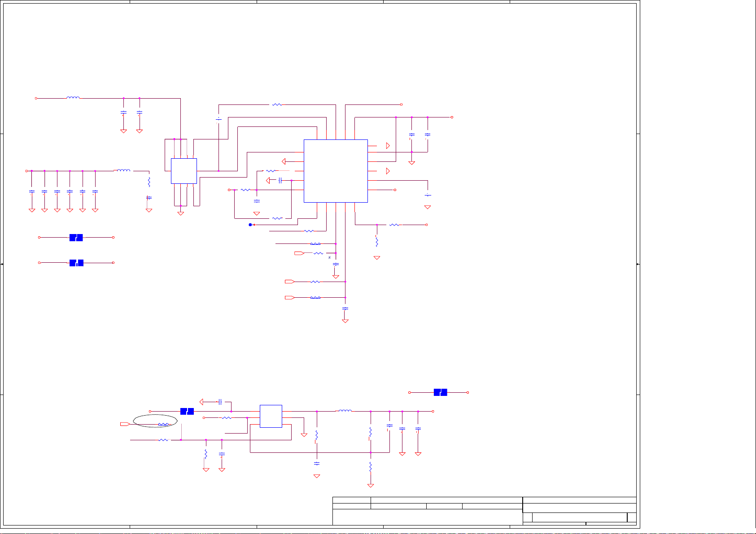This screenshot has width=756, height=534.
Task: Click the solid blue test point dot
Action: tap(250, 225)
